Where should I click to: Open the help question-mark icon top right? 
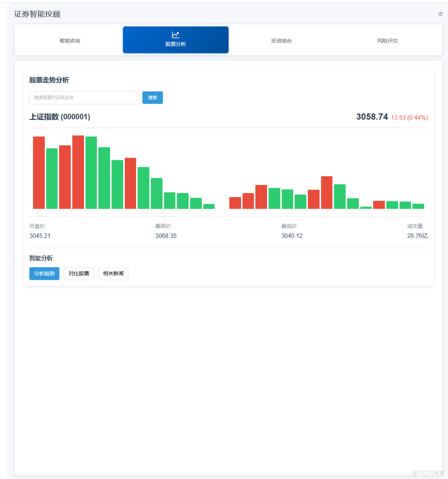tap(440, 14)
